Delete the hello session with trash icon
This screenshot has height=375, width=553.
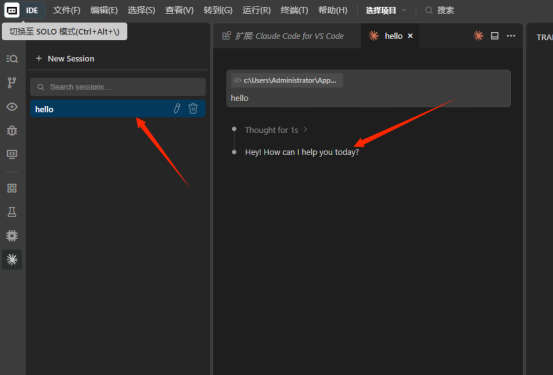193,108
